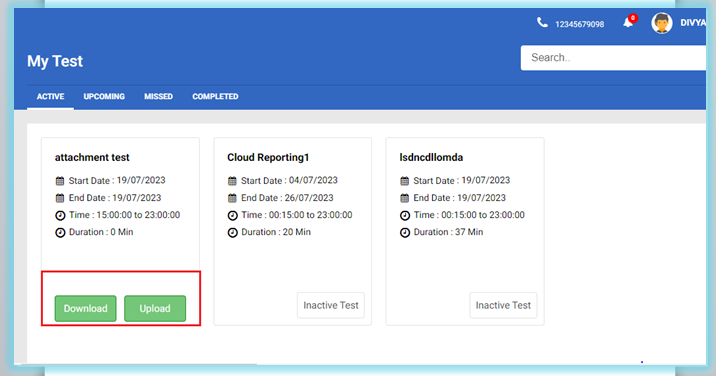The width and height of the screenshot is (716, 376).
Task: Click the My Test page heading
Action: (x=55, y=61)
